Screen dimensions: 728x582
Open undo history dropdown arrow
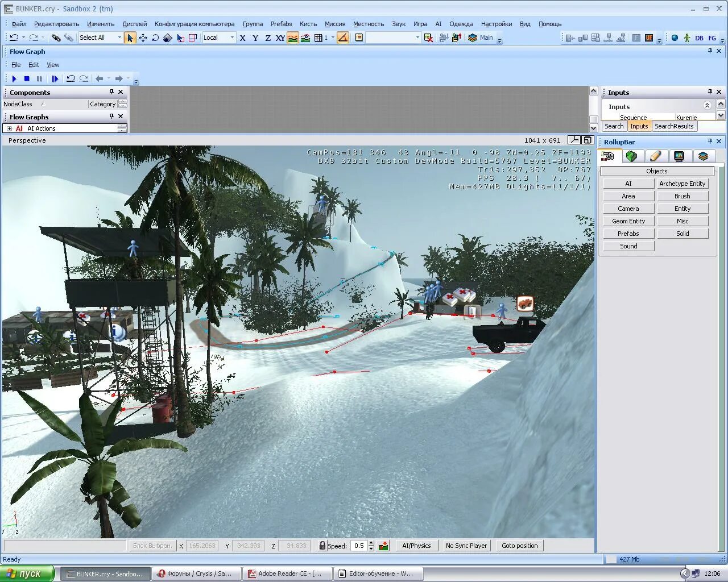tap(23, 38)
